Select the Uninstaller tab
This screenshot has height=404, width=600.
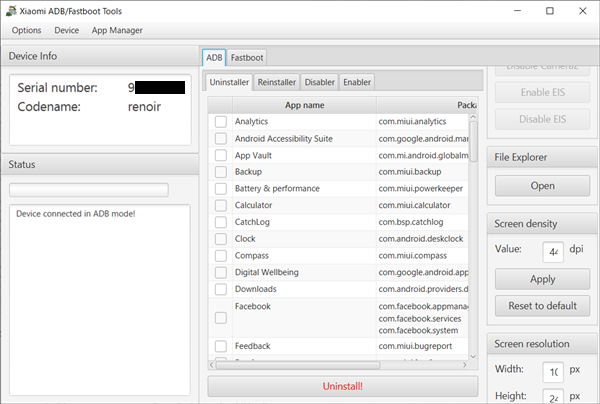(229, 82)
